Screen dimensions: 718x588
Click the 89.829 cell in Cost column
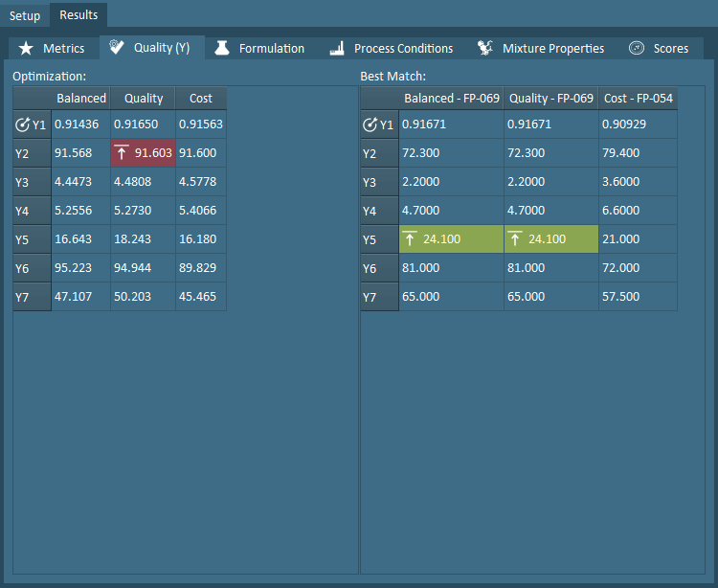200,268
